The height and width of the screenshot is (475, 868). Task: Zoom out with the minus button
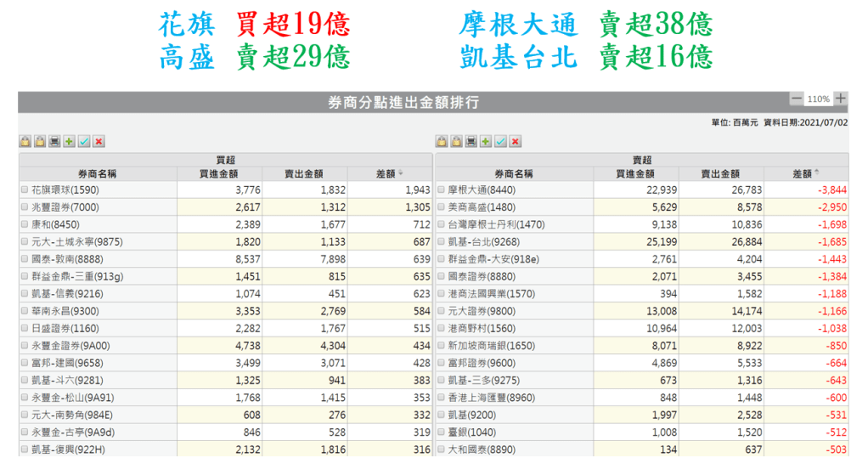(796, 99)
